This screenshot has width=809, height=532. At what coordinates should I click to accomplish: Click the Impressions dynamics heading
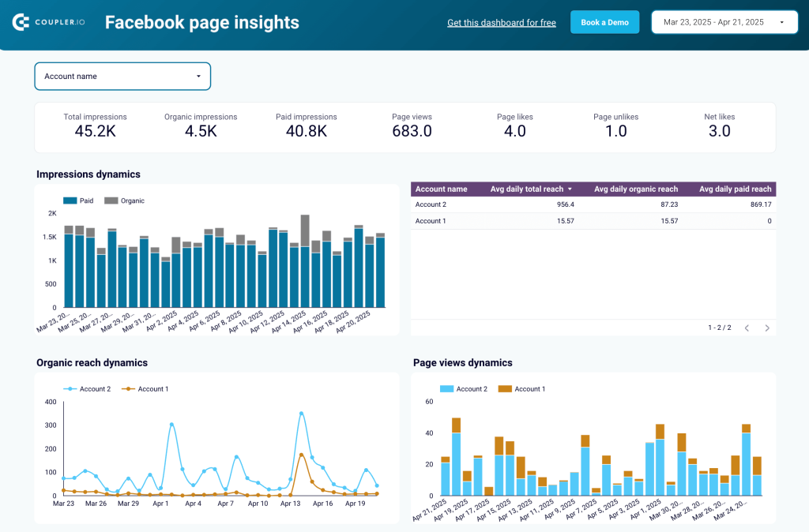click(88, 174)
